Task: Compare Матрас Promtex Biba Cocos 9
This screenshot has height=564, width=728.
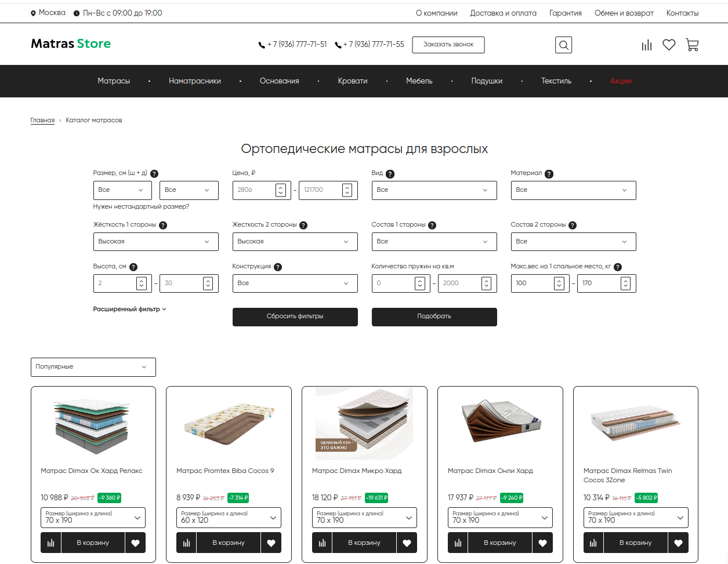Action: pyautogui.click(x=186, y=543)
